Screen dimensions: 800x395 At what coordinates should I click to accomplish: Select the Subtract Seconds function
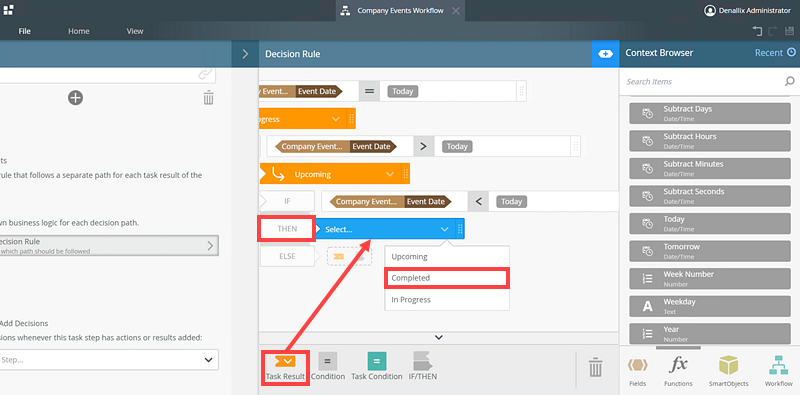coord(710,195)
